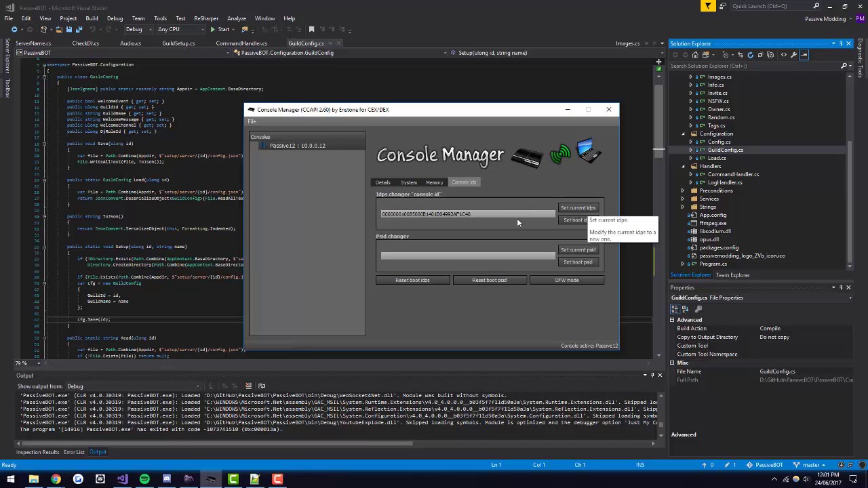Click the idps value input field
Screen dimensions: 868x488
pyautogui.click(x=468, y=214)
